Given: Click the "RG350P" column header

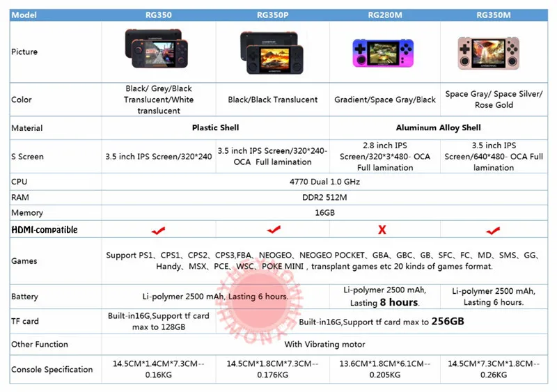Looking at the screenshot, I should [x=272, y=15].
